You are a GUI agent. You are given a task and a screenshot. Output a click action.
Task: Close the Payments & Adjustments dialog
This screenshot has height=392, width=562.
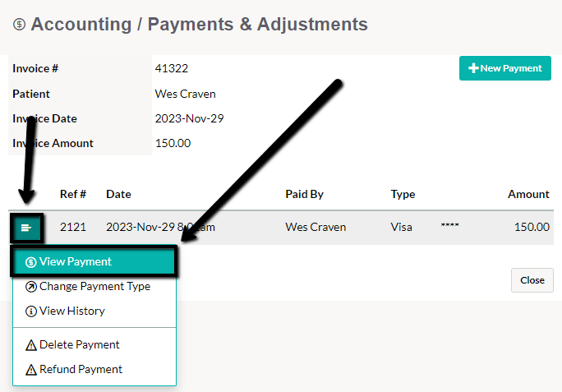(x=532, y=280)
